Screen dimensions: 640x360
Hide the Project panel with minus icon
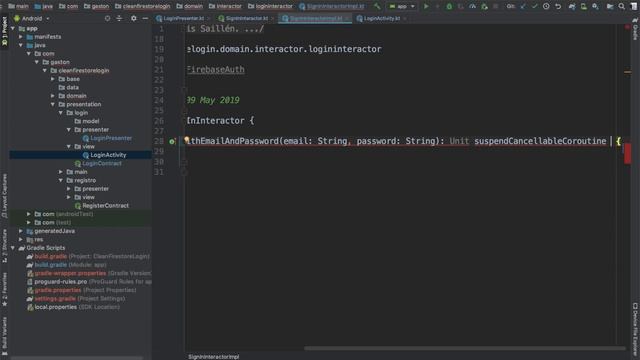(x=145, y=18)
